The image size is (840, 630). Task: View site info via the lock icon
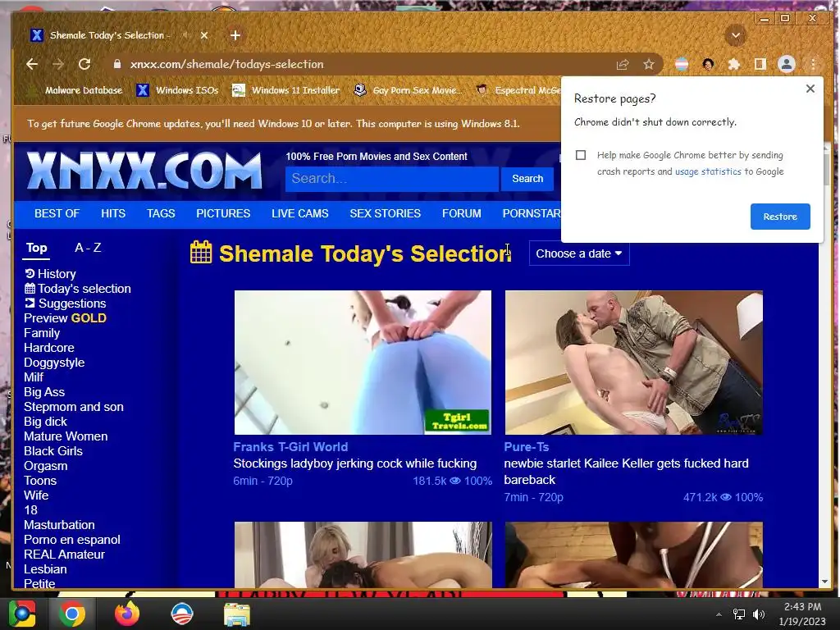tap(116, 64)
